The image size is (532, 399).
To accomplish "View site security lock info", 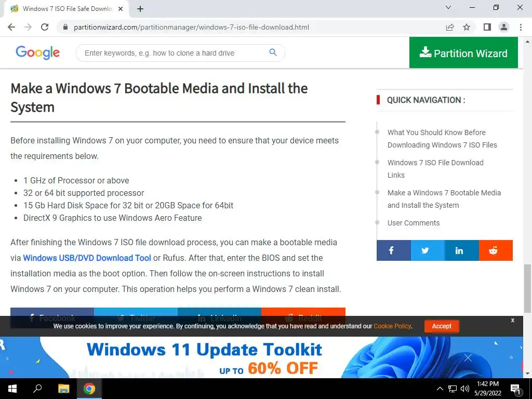I will (65, 27).
